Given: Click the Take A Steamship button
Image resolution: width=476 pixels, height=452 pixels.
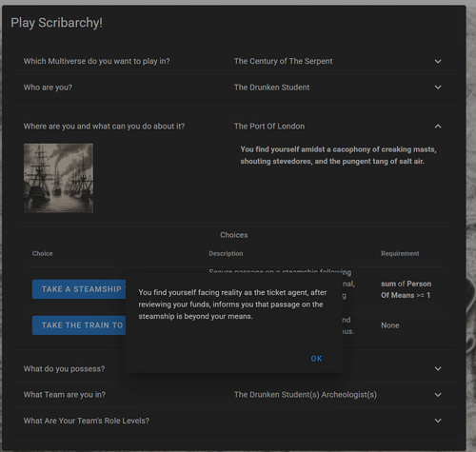Looking at the screenshot, I should pyautogui.click(x=79, y=289).
